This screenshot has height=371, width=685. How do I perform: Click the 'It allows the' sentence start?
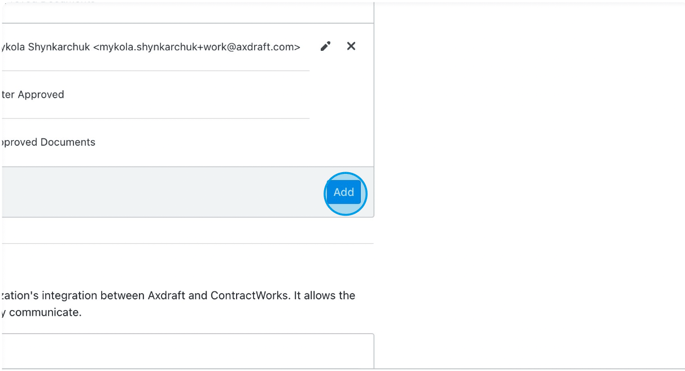[x=324, y=295]
